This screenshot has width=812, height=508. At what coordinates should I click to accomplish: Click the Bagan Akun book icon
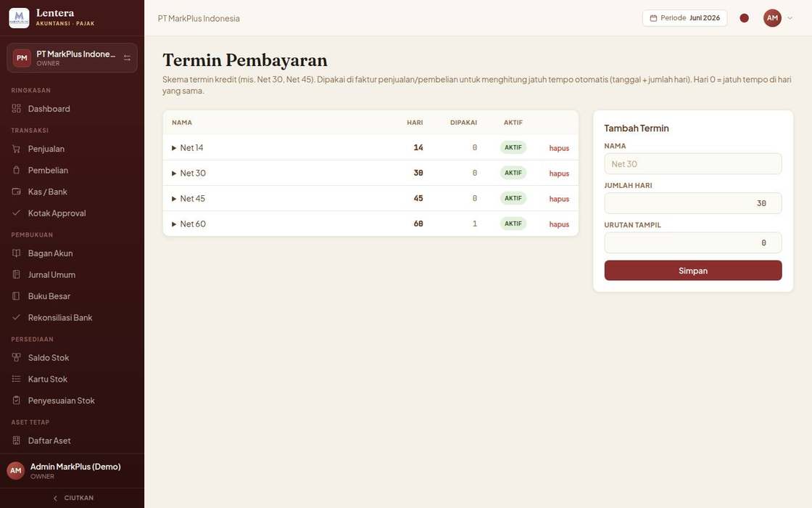(17, 253)
